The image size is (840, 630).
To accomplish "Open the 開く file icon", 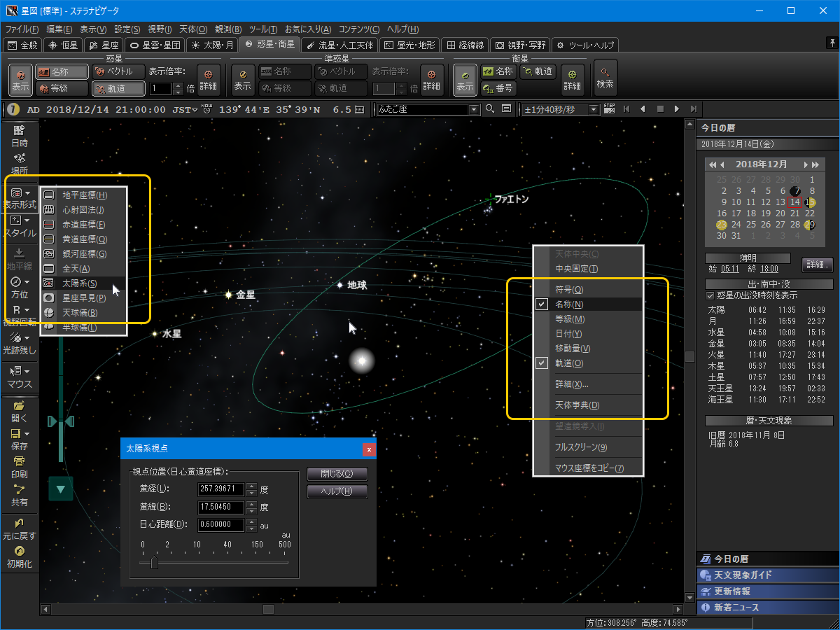I will 19,405.
